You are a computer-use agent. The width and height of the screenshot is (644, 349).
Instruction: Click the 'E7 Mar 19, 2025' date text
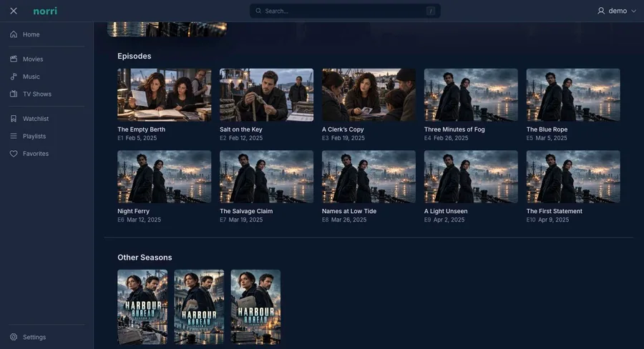(241, 220)
